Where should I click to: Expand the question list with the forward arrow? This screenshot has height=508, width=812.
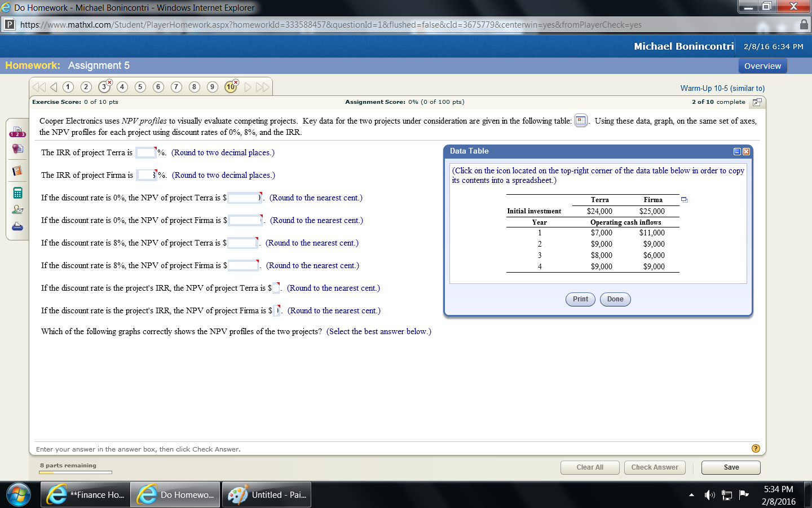(247, 87)
